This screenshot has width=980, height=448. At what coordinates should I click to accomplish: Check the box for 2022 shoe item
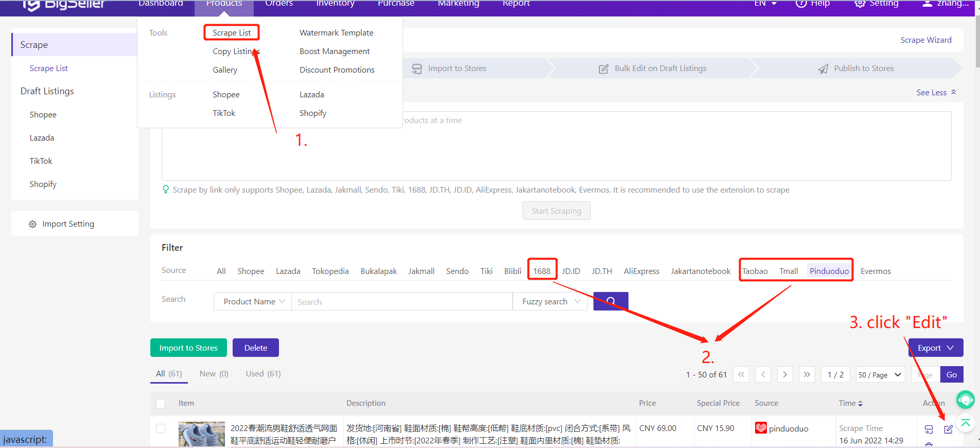[161, 428]
